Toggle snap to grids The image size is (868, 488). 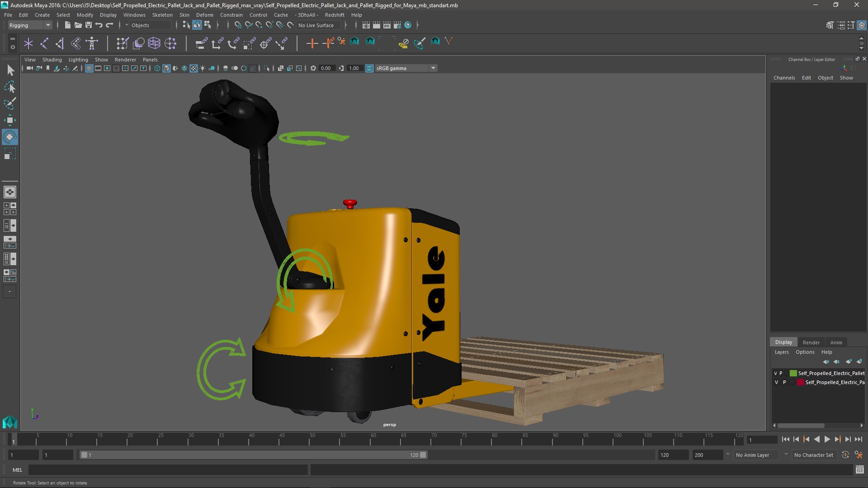coord(238,25)
